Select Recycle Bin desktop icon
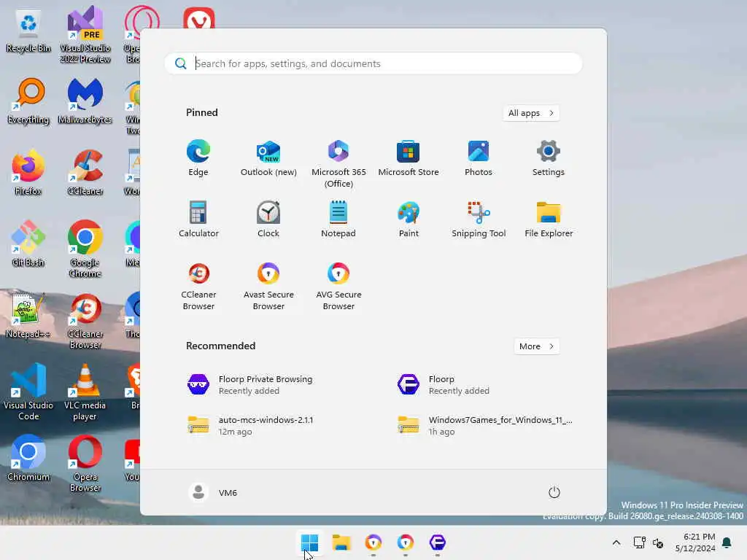The image size is (747, 560). click(x=28, y=31)
